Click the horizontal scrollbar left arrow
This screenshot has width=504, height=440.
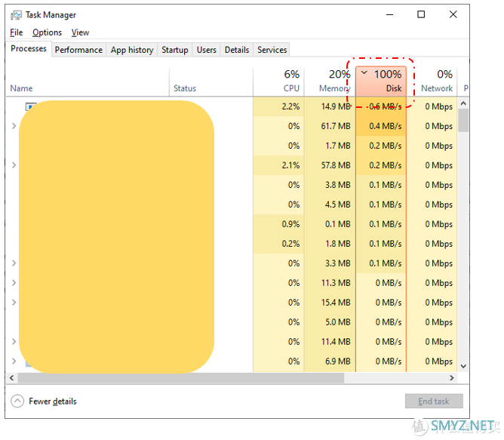12,378
